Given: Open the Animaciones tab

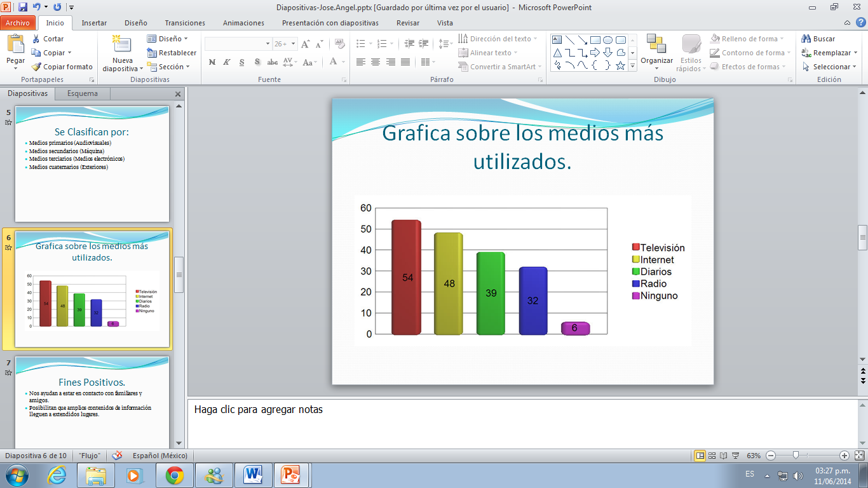Looking at the screenshot, I should [243, 23].
